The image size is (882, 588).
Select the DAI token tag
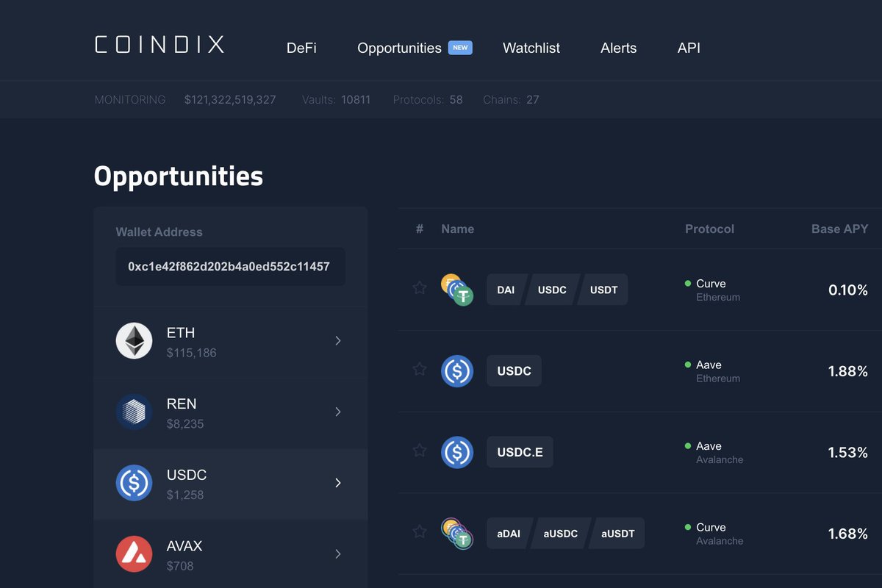pos(506,290)
